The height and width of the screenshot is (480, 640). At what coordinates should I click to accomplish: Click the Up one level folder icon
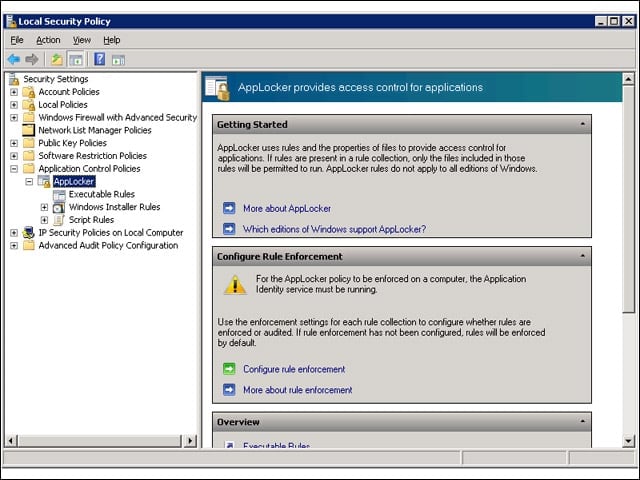[x=57, y=60]
